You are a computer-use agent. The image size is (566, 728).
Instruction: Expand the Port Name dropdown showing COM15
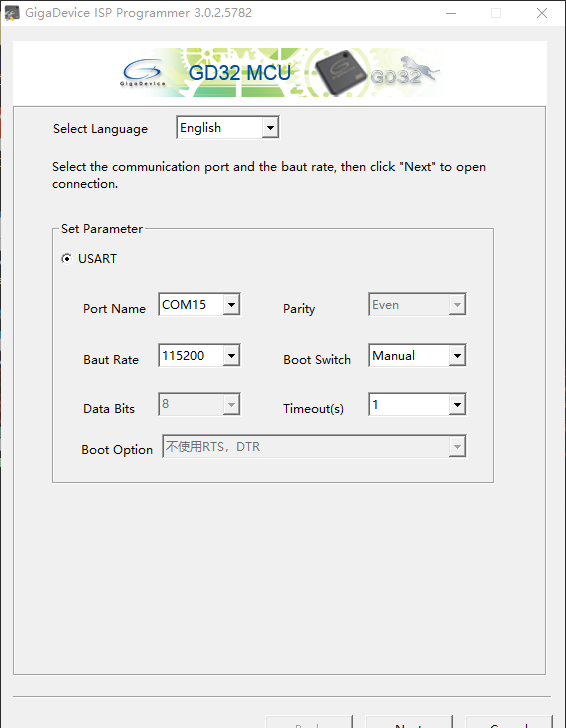199,305
